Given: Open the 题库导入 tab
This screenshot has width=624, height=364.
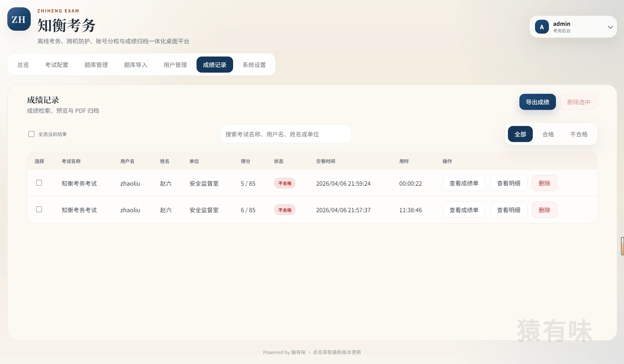Looking at the screenshot, I should pos(135,65).
